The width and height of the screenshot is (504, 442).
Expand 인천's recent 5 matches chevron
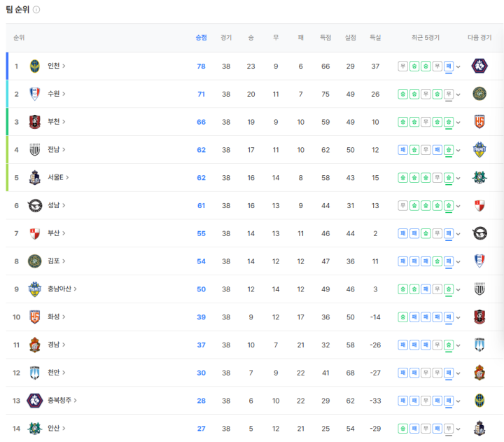click(458, 67)
